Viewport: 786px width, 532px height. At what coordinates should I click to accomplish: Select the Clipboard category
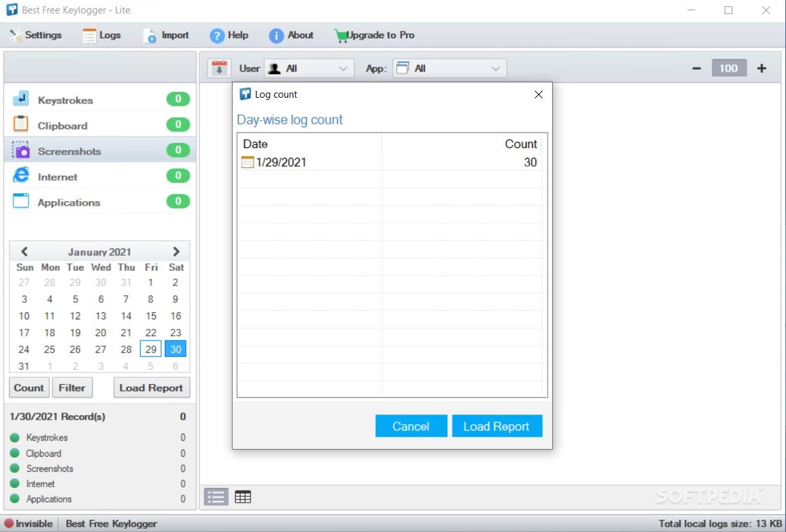[x=100, y=125]
